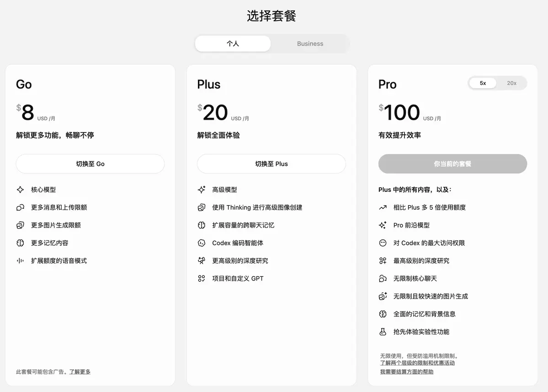The height and width of the screenshot is (392, 548).
Task: Click the text 无限使用，但受防滥用机制限制。
Action: click(420, 356)
